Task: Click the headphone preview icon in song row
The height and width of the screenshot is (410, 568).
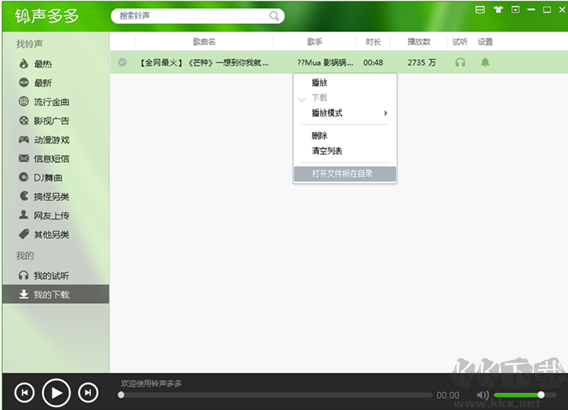Action: point(460,63)
